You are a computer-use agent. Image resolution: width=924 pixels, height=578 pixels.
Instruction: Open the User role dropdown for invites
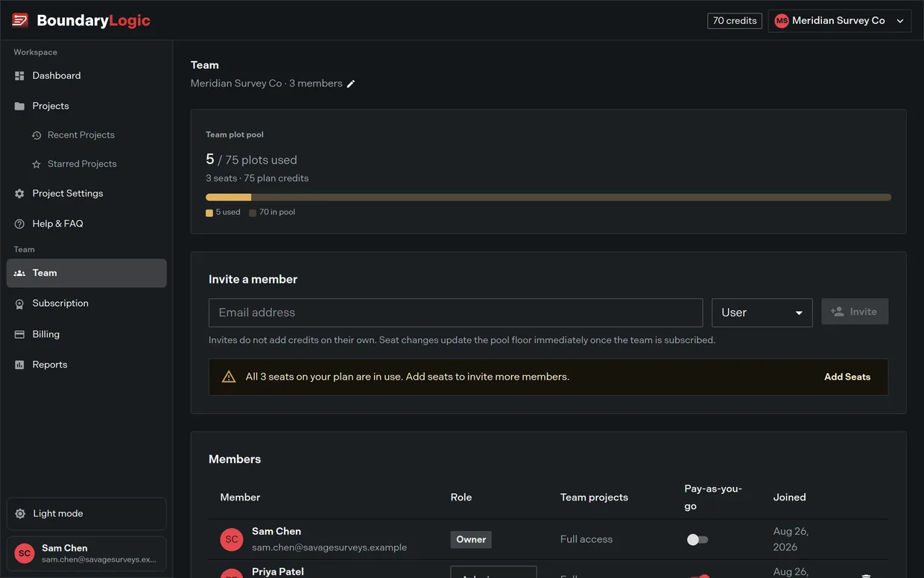(x=762, y=312)
